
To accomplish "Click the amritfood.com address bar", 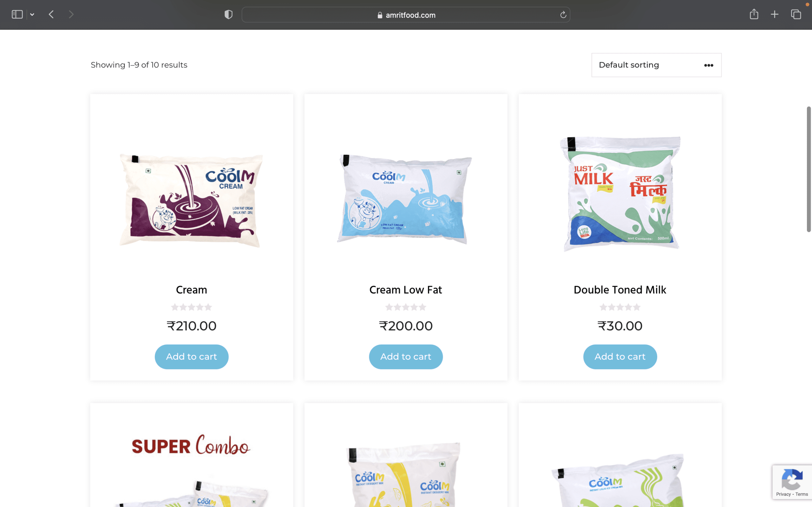I will pyautogui.click(x=406, y=15).
